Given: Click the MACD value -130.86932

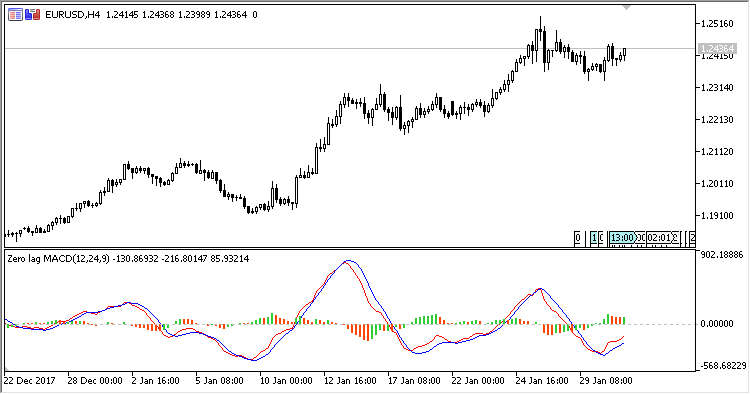Looking at the screenshot, I should pyautogui.click(x=135, y=259).
